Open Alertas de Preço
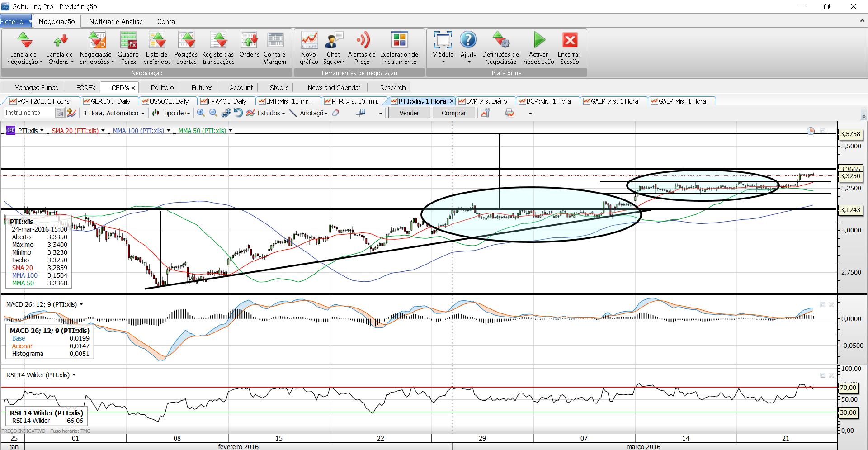This screenshot has height=450, width=868. coord(362,48)
